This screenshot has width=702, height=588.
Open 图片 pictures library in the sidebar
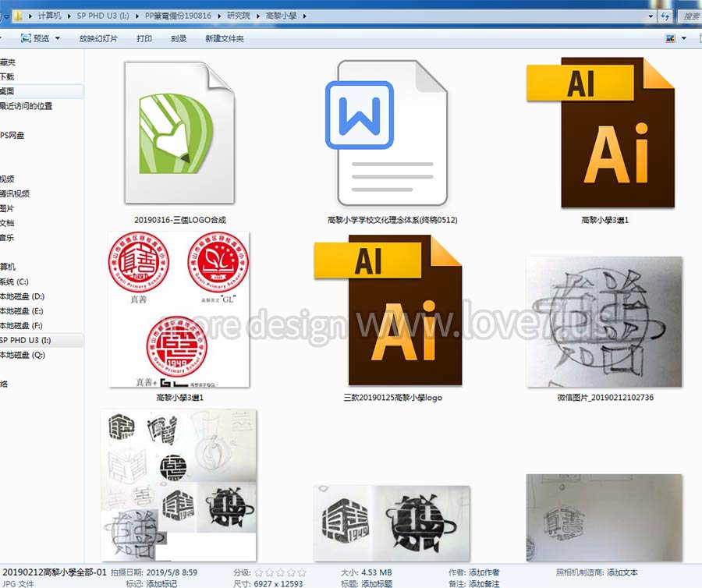pos(7,208)
